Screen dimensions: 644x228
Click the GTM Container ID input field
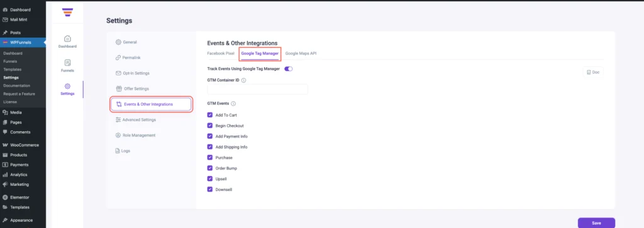tap(257, 89)
